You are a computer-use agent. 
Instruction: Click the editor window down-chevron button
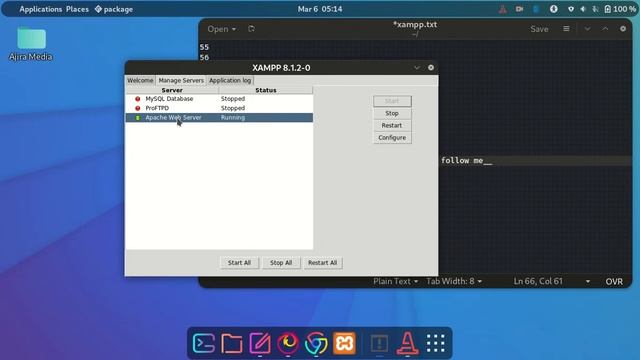point(587,29)
